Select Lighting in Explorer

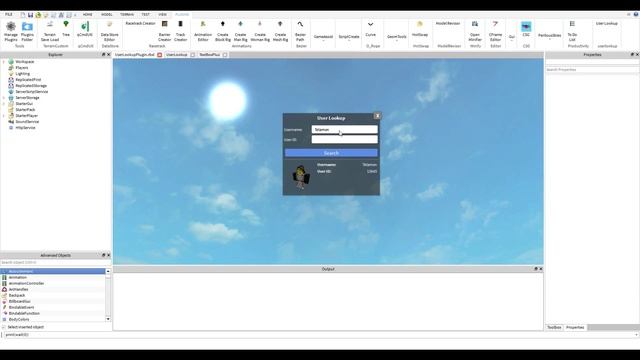pyautogui.click(x=22, y=74)
